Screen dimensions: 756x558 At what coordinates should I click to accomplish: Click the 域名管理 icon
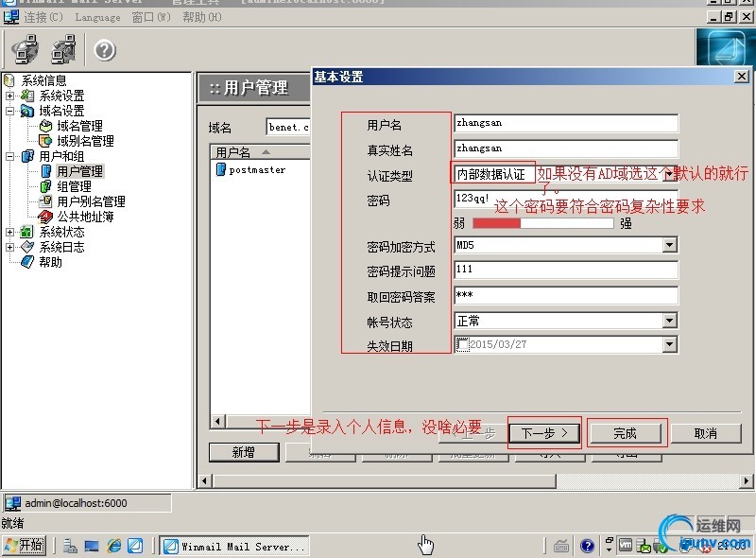click(x=45, y=126)
